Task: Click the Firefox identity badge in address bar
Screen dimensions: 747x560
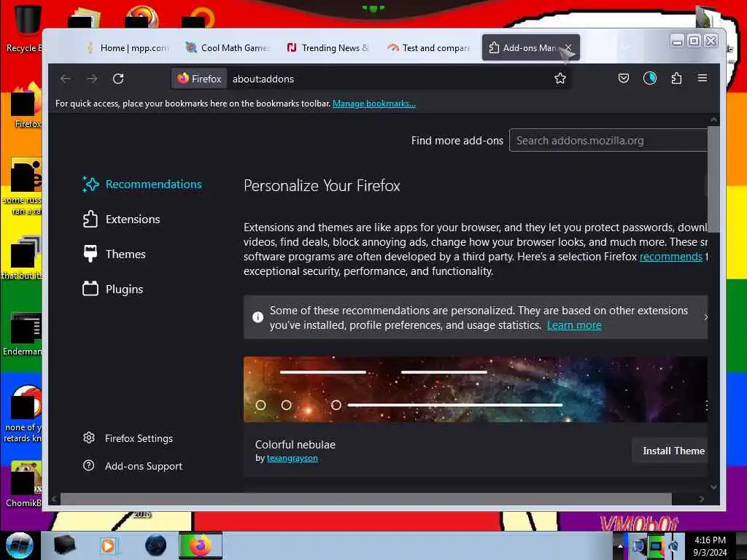Action: [199, 79]
